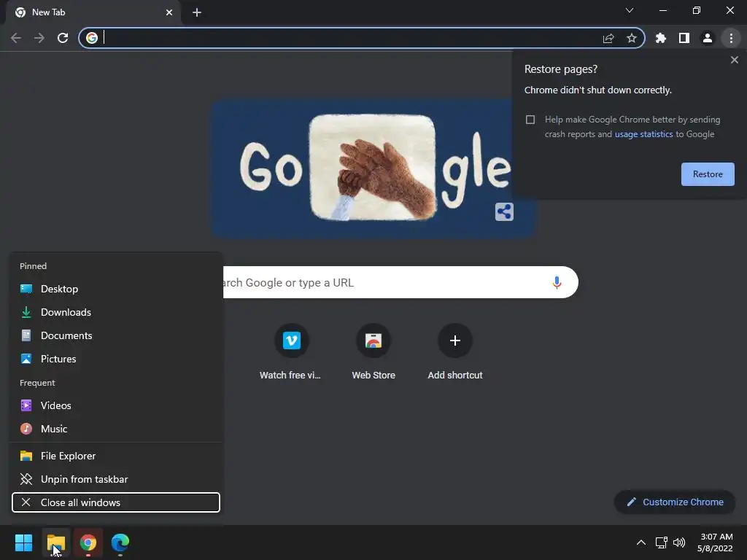Show hidden system tray icons

641,542
